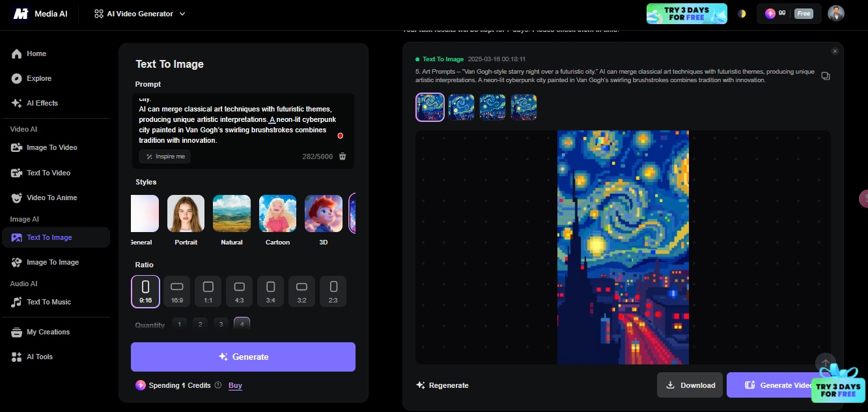
Task: Click the Generate button
Action: (x=243, y=357)
